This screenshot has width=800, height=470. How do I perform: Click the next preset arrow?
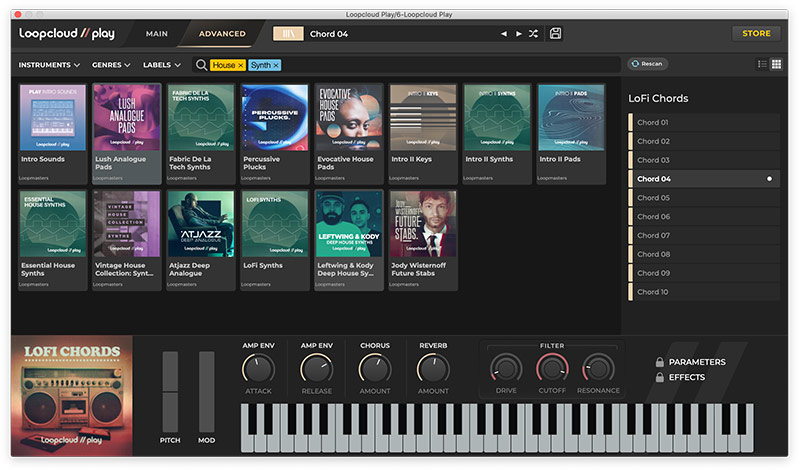[x=519, y=34]
